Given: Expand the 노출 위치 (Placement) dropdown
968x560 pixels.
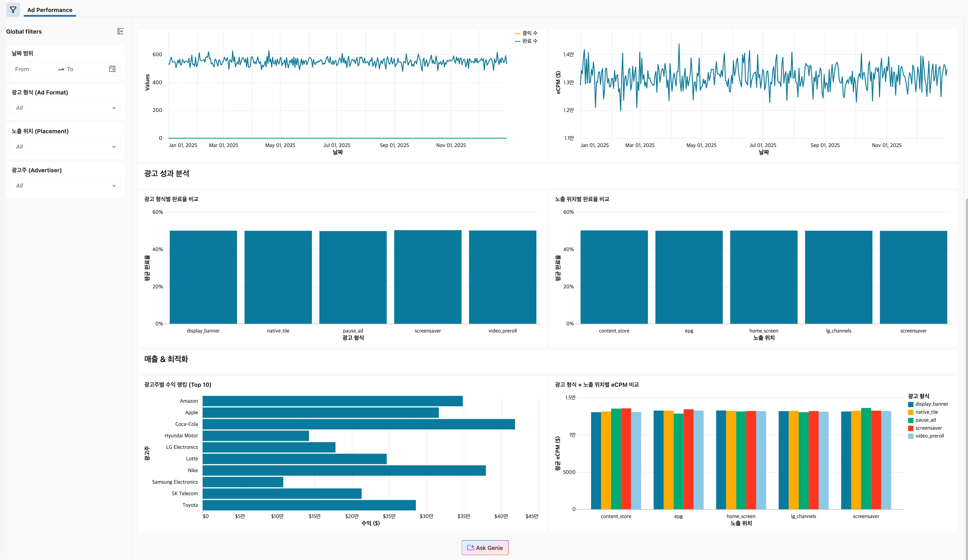Looking at the screenshot, I should coord(65,147).
